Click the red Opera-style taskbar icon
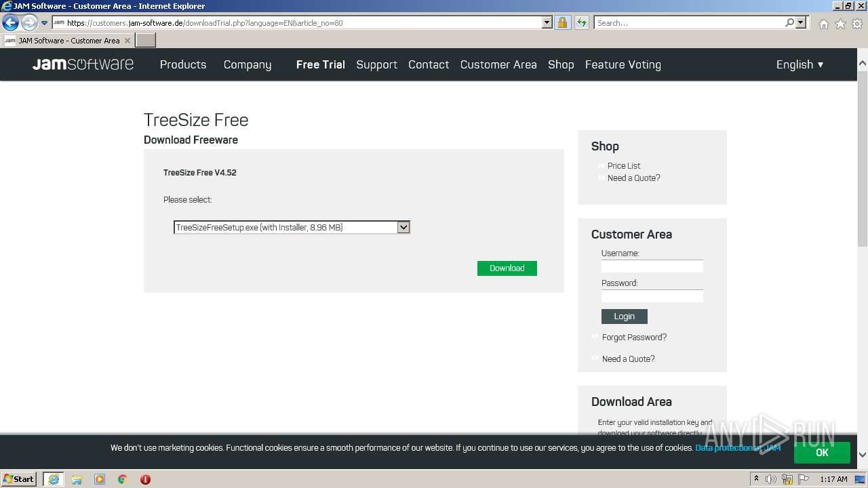868x488 pixels. coord(145,479)
